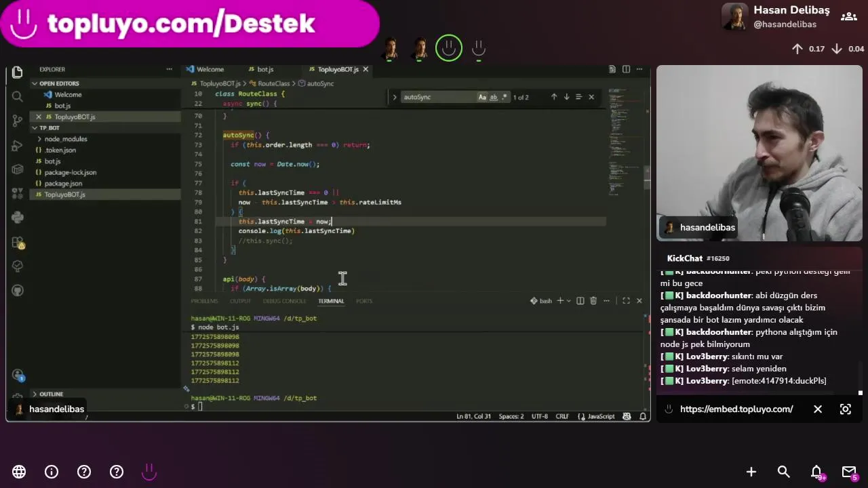Split the terminal panel
This screenshot has height=488, width=868.
(580, 301)
